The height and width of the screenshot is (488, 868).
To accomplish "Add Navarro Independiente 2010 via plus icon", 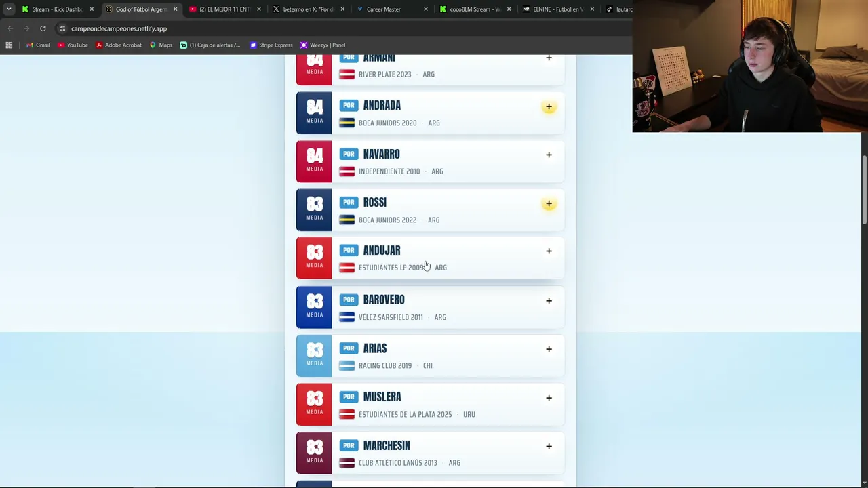I will (x=549, y=155).
